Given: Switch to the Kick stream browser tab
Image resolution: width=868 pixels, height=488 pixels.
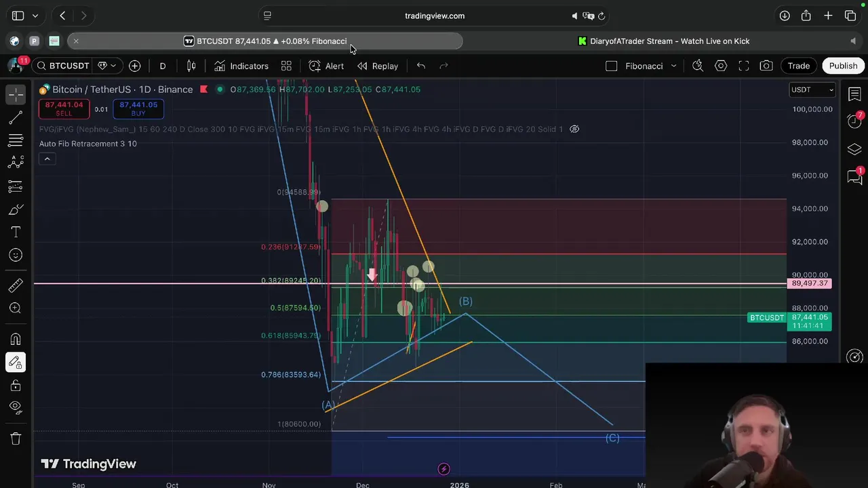Looking at the screenshot, I should pyautogui.click(x=663, y=41).
